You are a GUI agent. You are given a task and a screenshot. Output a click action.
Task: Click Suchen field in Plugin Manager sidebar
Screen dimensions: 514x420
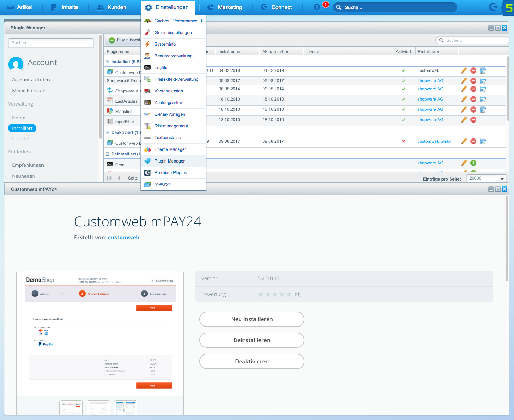pyautogui.click(x=51, y=43)
